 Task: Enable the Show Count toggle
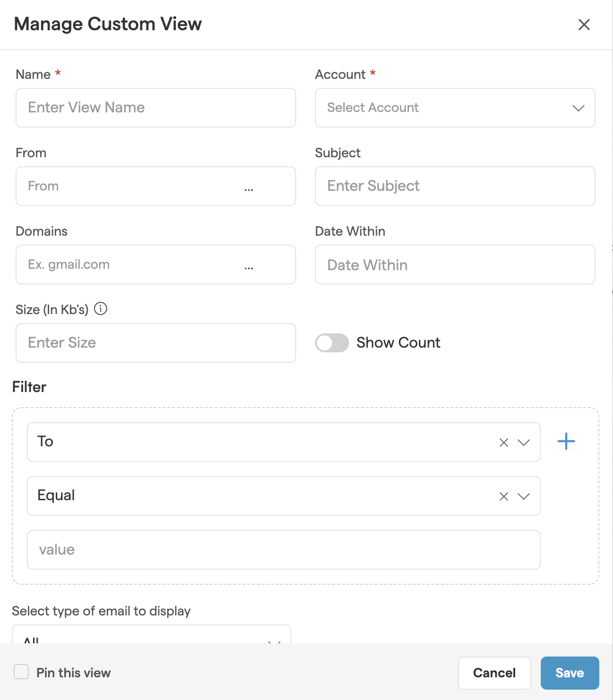(332, 343)
